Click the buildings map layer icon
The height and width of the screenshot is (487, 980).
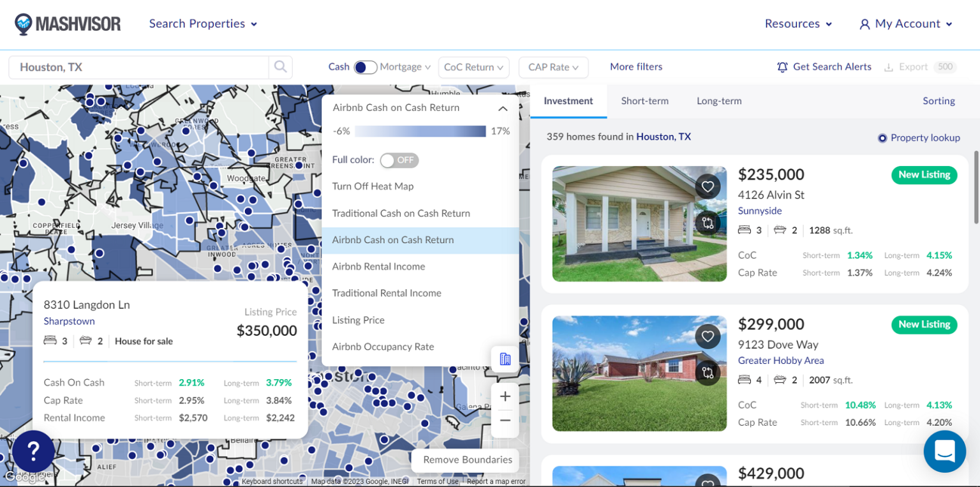tap(505, 359)
